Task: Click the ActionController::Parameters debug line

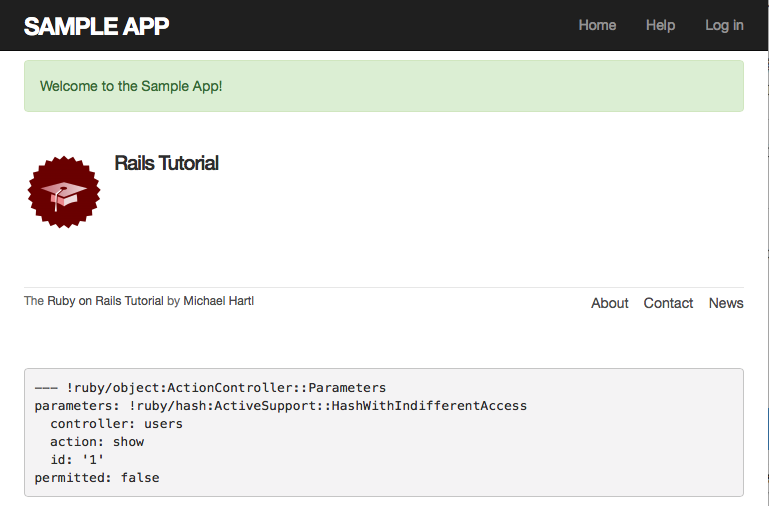Action: (x=210, y=388)
